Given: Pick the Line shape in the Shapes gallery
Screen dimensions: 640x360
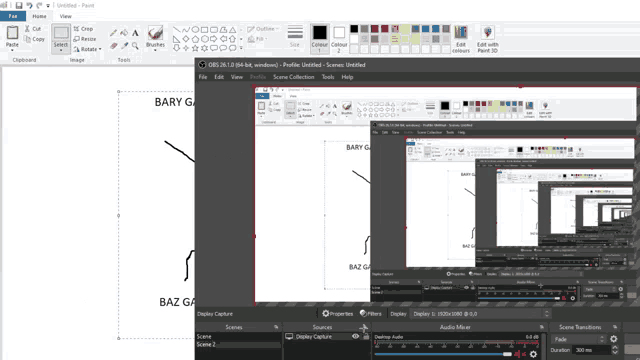Looking at the screenshot, I should pyautogui.click(x=176, y=30).
